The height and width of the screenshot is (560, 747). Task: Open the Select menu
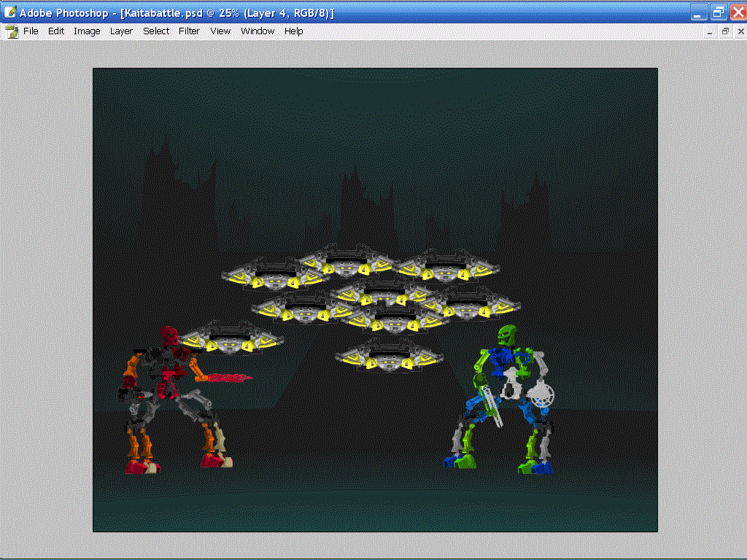click(x=156, y=31)
